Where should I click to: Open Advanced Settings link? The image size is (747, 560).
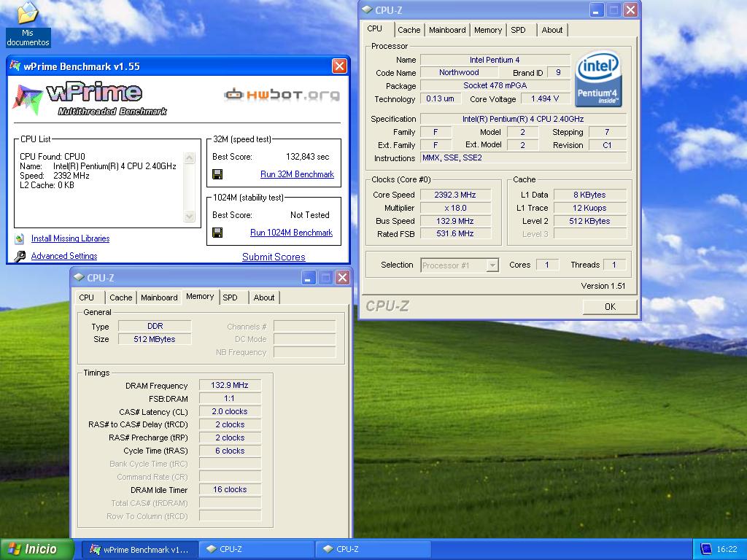click(x=64, y=256)
